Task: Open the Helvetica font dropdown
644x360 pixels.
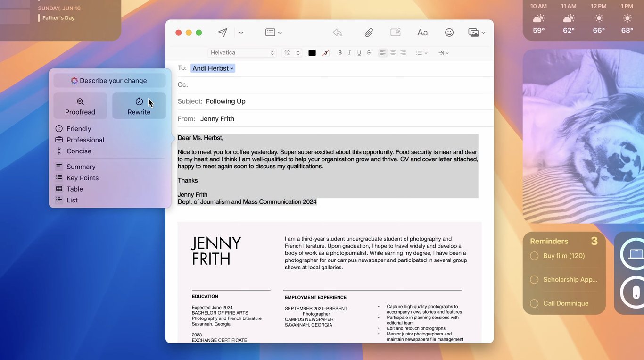Action: [x=242, y=53]
